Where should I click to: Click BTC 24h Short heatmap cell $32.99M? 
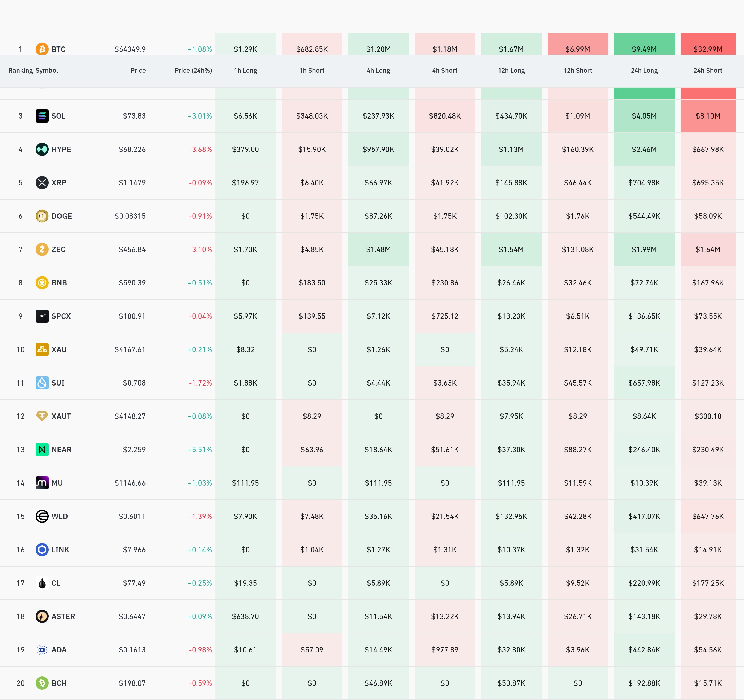pyautogui.click(x=708, y=44)
